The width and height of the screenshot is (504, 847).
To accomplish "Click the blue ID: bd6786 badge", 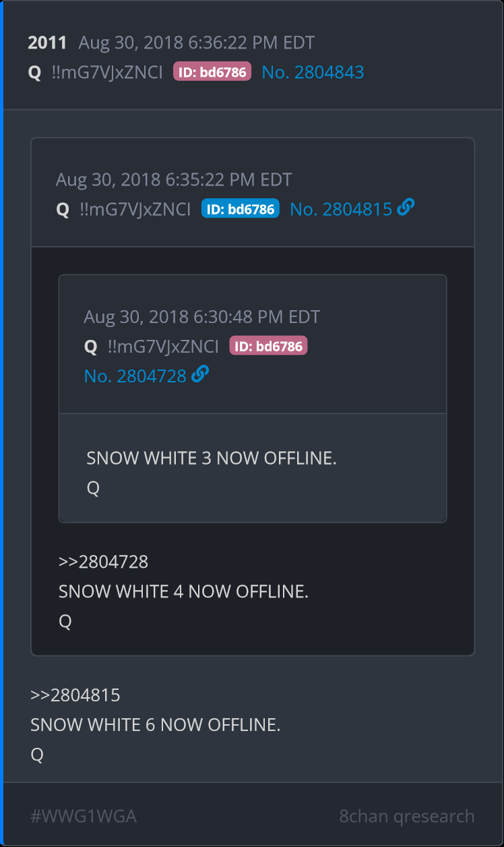I will pos(241,208).
